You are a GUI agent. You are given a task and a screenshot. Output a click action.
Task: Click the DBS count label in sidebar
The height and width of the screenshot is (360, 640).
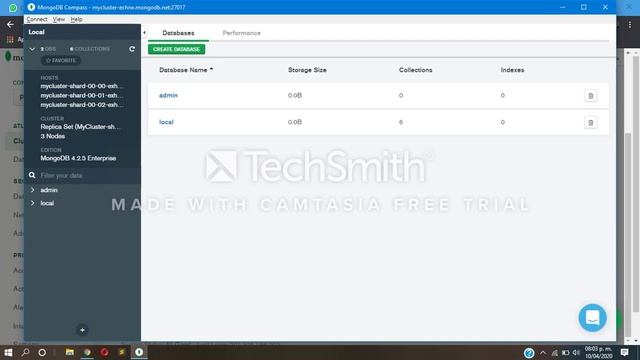pos(48,49)
